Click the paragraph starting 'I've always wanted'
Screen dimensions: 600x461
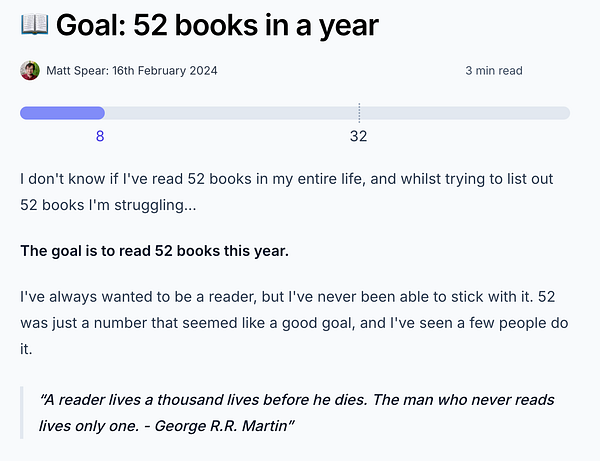point(294,323)
